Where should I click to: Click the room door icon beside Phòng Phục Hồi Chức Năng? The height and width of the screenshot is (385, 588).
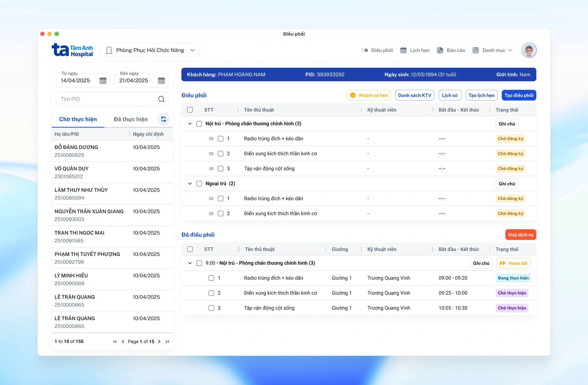pyautogui.click(x=109, y=50)
